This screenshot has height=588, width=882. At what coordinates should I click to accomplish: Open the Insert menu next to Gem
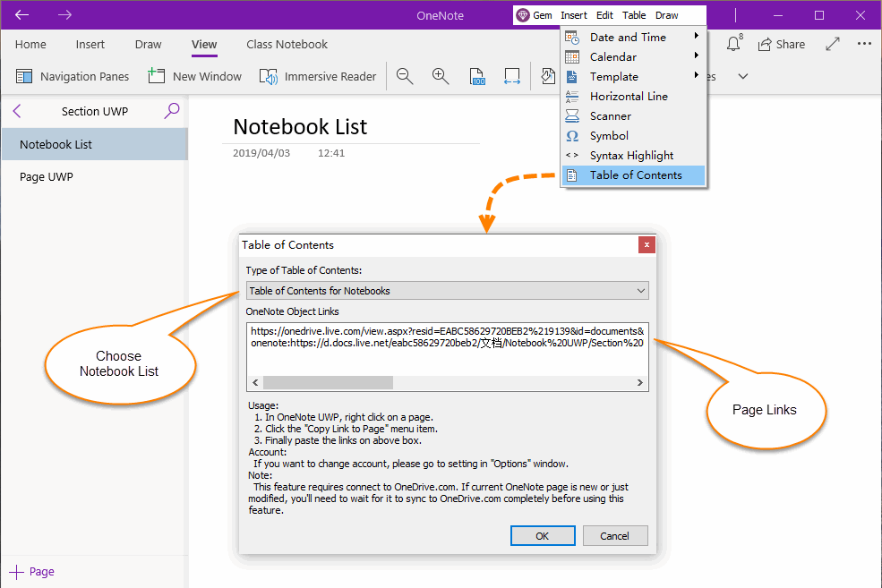[574, 15]
